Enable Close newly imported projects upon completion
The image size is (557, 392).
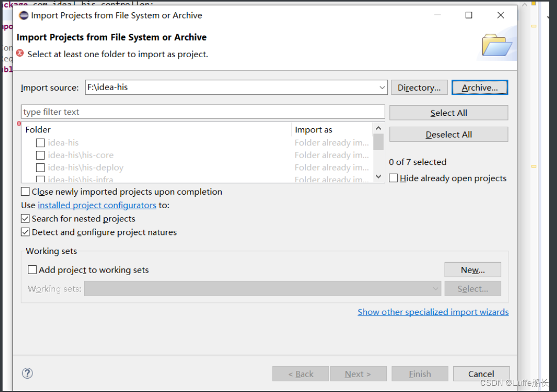pyautogui.click(x=25, y=191)
